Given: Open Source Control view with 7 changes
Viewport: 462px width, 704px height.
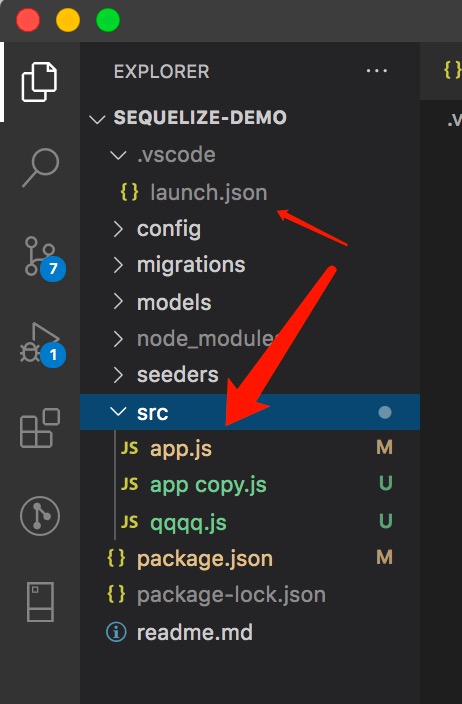Looking at the screenshot, I should 44,258.
